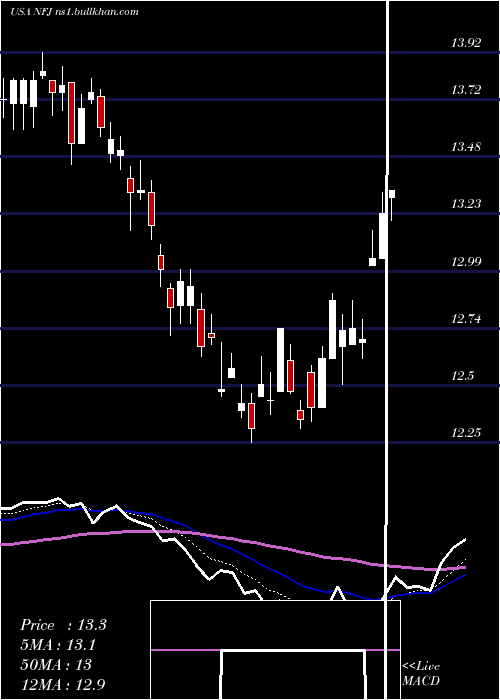500x700 pixels.
Task: Click the 12.74 price axis label
Action: click(x=466, y=319)
